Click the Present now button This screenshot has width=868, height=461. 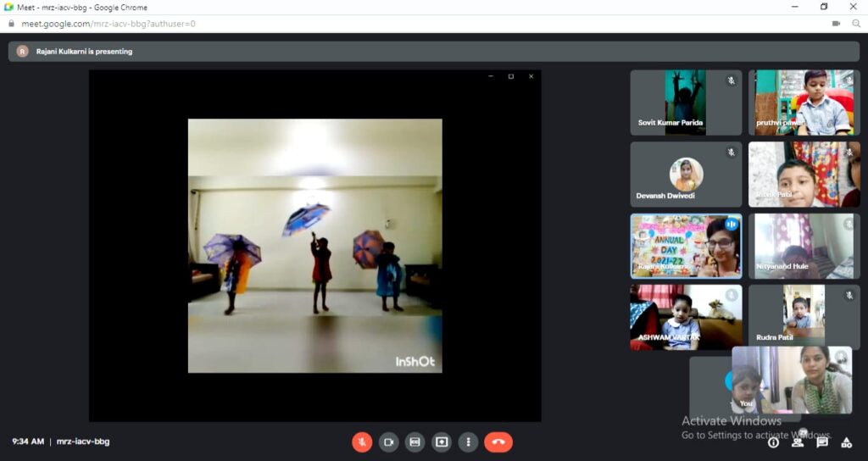(441, 442)
